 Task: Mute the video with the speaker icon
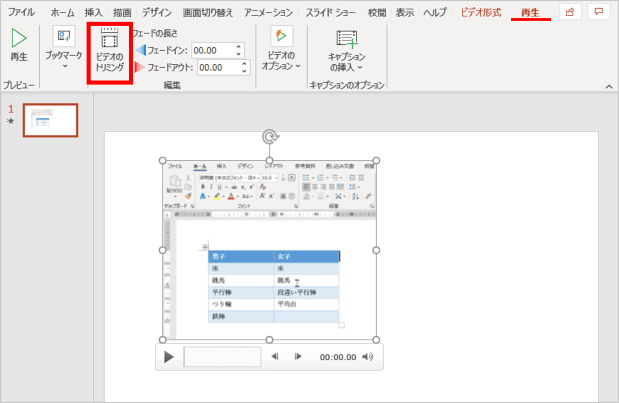coord(367,356)
